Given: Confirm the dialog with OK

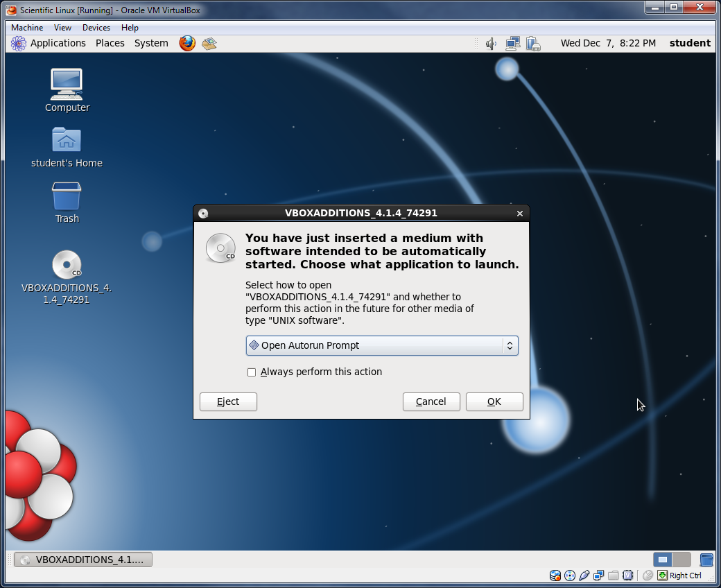Looking at the screenshot, I should click(494, 401).
